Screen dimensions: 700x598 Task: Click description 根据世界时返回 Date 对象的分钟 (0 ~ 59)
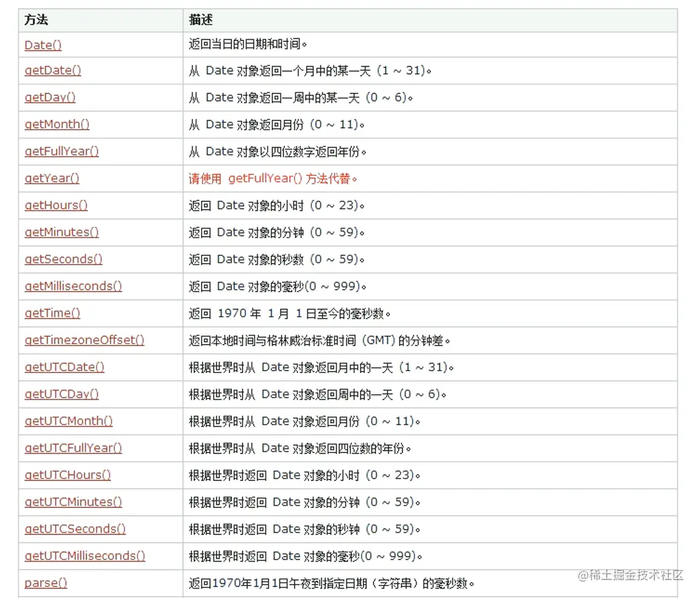[x=305, y=502]
